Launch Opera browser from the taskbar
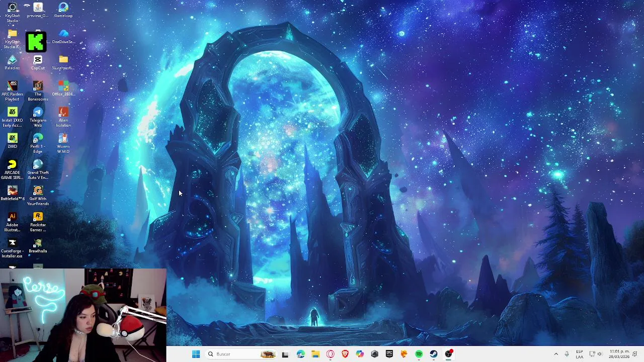 330,354
